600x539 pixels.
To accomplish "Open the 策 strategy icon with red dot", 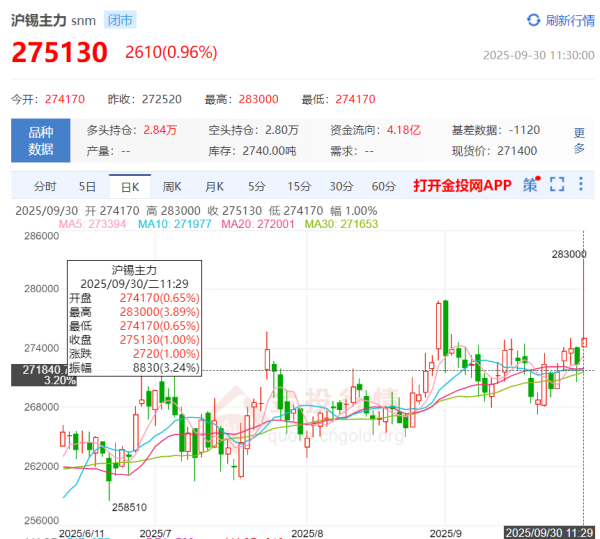I will coord(530,185).
